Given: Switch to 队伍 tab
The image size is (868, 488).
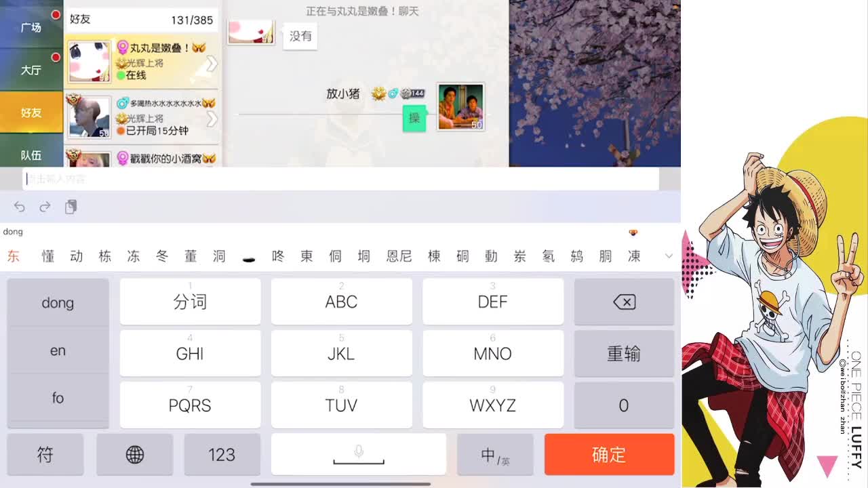Looking at the screenshot, I should [31, 155].
